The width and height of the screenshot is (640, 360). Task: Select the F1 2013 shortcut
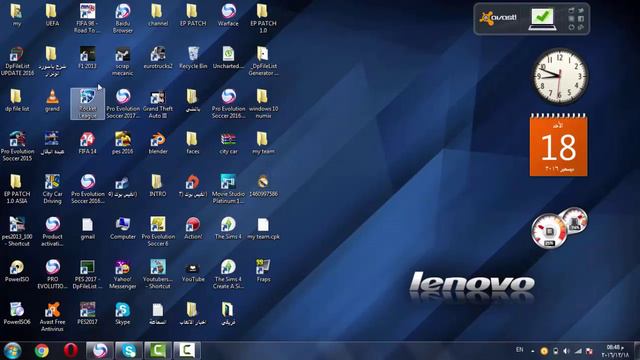87,58
